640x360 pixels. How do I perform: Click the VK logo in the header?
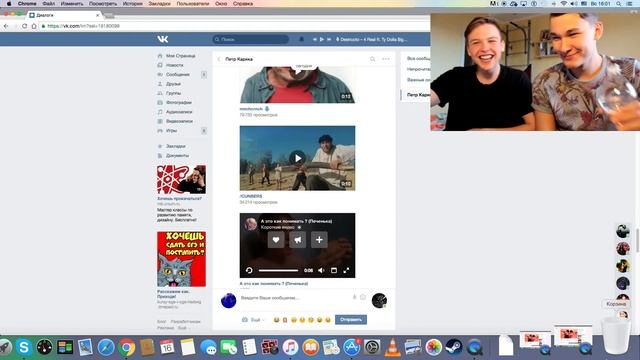click(162, 39)
